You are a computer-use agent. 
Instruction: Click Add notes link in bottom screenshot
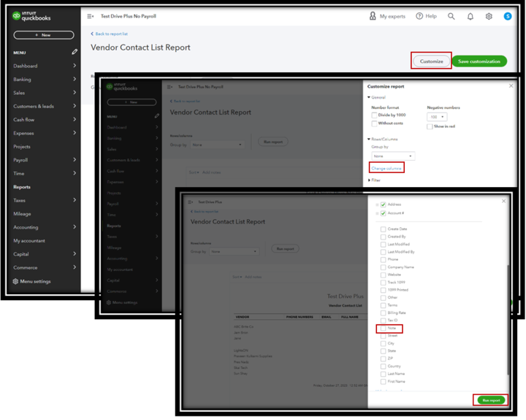[254, 277]
